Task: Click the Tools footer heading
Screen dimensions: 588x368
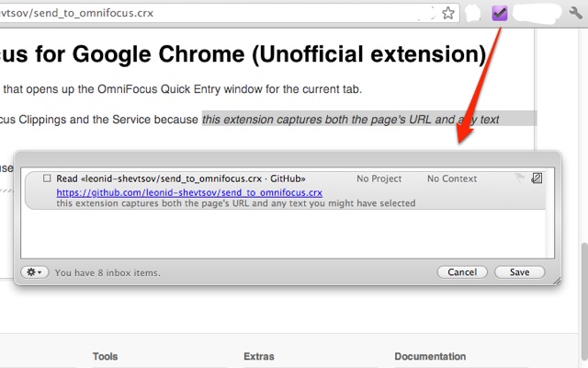Action: click(105, 356)
